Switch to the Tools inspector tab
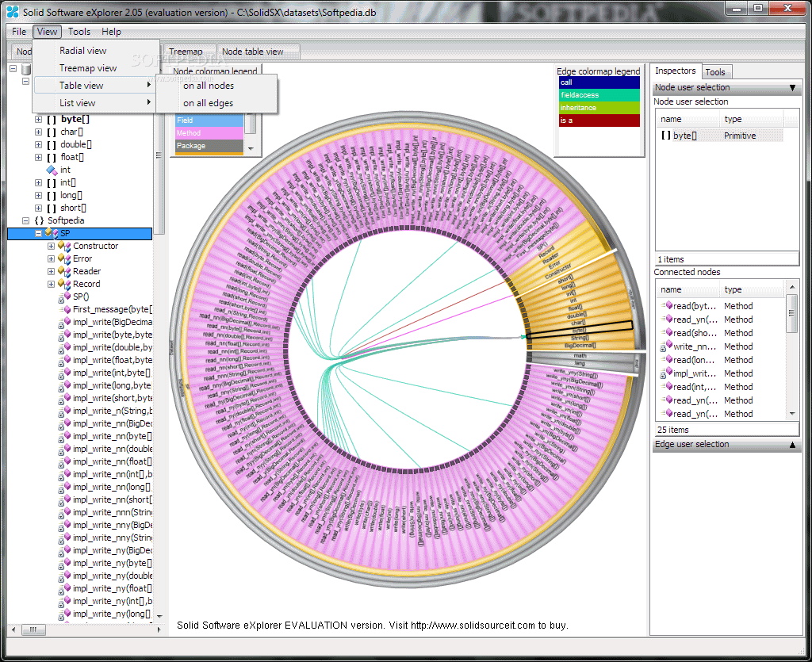 click(x=715, y=72)
